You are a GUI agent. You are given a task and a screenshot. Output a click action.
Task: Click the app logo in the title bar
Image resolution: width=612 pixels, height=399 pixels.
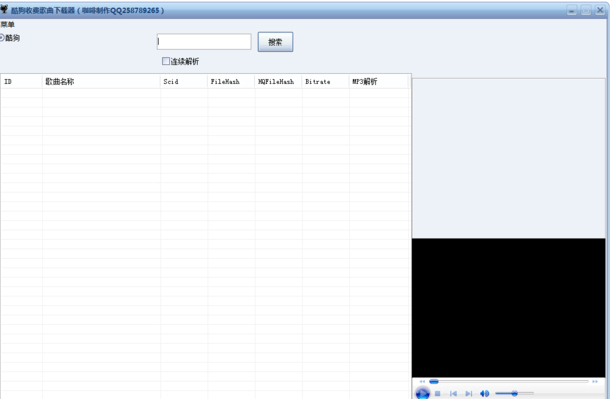tap(4, 9)
